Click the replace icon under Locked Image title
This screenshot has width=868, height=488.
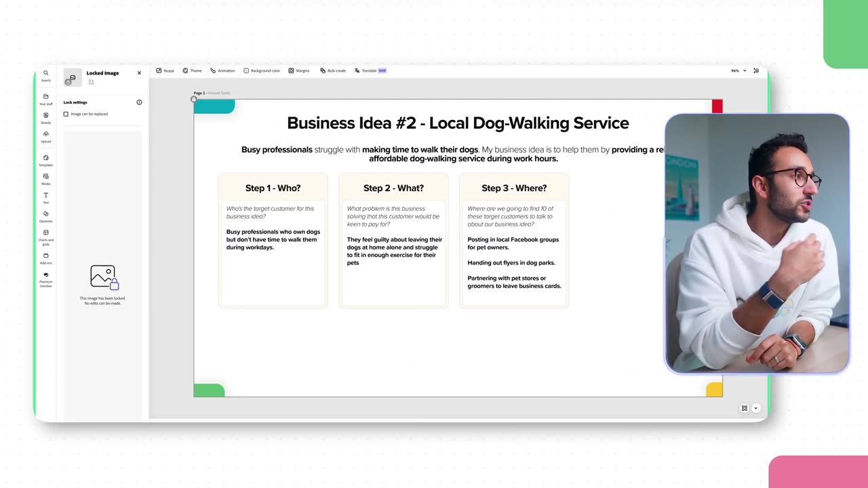click(x=91, y=82)
